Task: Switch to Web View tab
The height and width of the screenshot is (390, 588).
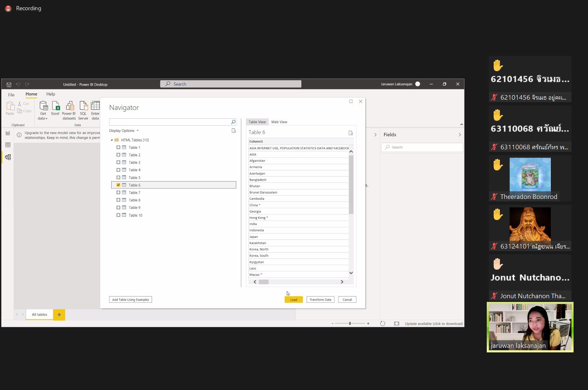Action: click(x=279, y=122)
